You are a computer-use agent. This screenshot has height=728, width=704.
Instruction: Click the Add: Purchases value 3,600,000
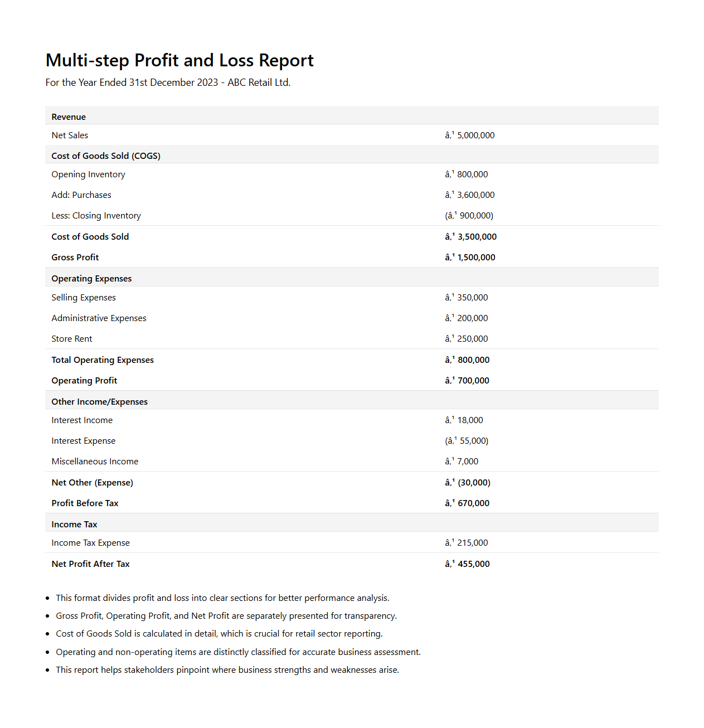(470, 195)
